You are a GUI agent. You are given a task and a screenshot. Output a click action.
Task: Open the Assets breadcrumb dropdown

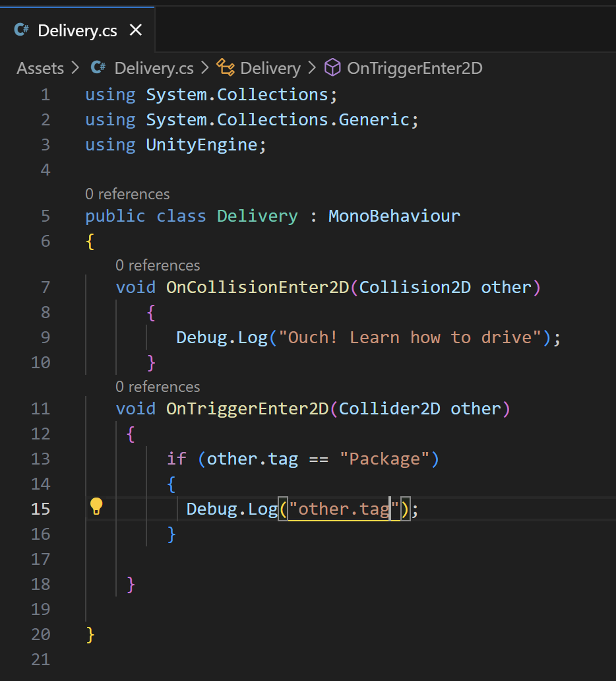40,67
